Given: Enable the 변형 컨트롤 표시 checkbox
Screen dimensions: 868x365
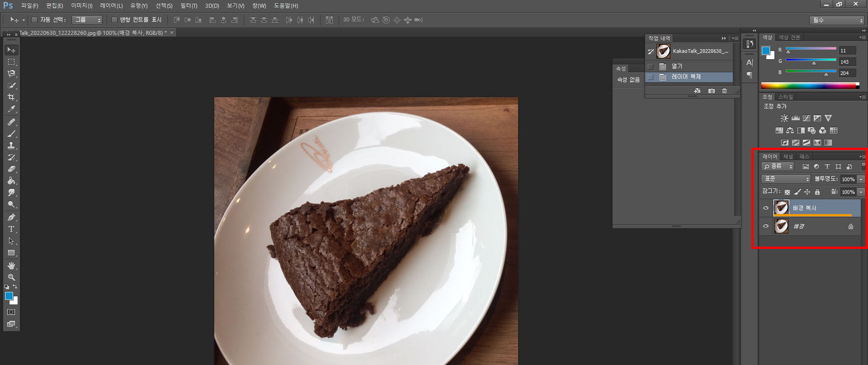Looking at the screenshot, I should 114,20.
